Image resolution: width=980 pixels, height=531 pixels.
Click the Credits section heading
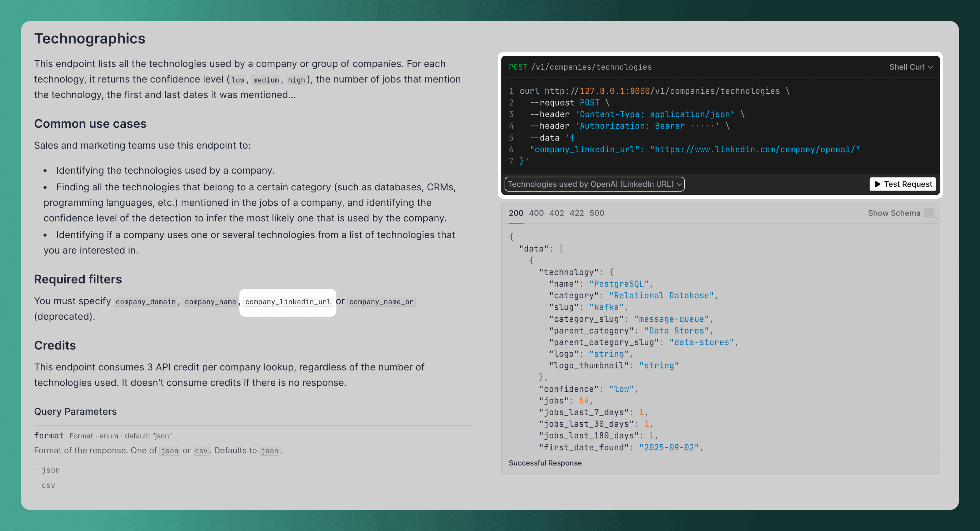(55, 345)
